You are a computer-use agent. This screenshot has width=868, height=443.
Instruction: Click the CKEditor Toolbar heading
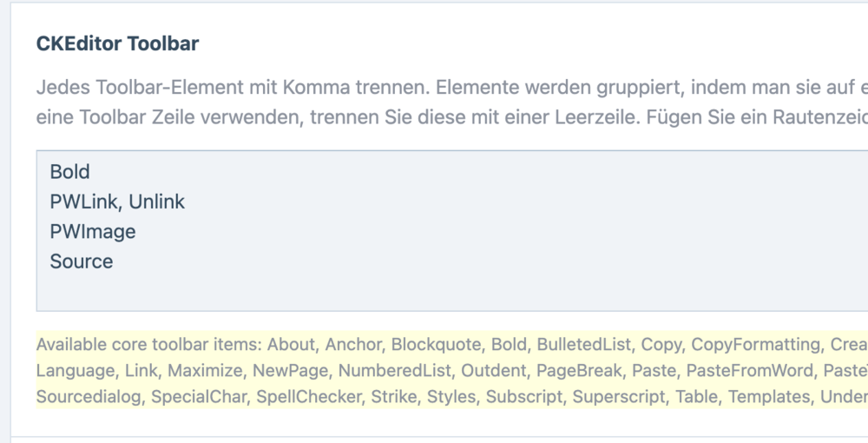coord(117,44)
